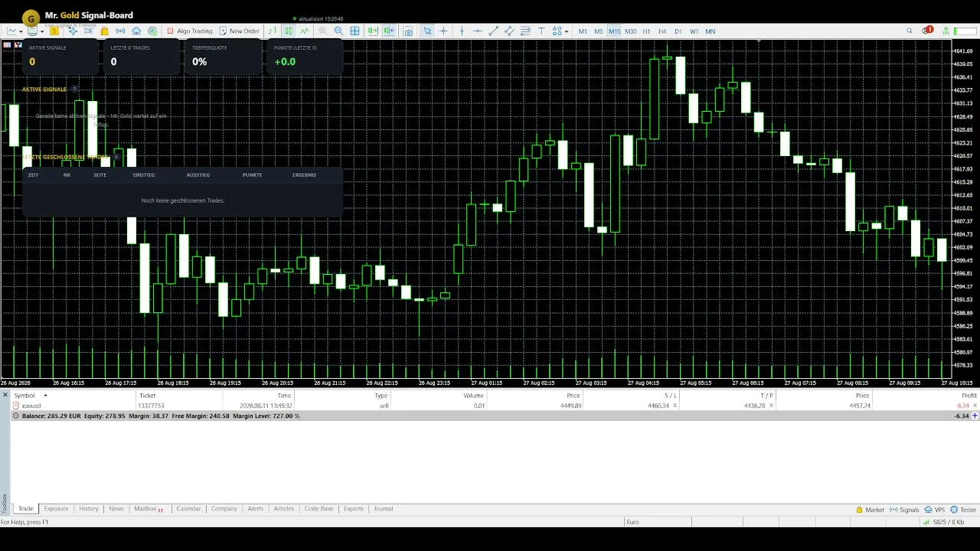Draw a horizontal line
This screenshot has height=551, width=980.
pyautogui.click(x=478, y=31)
